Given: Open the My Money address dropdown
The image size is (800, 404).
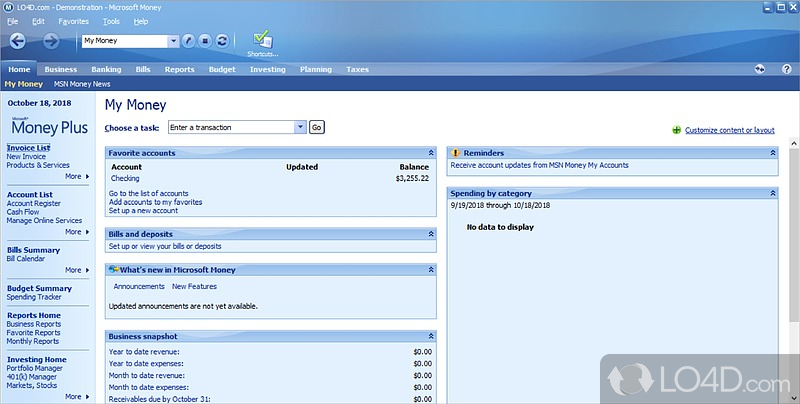Looking at the screenshot, I should [173, 41].
